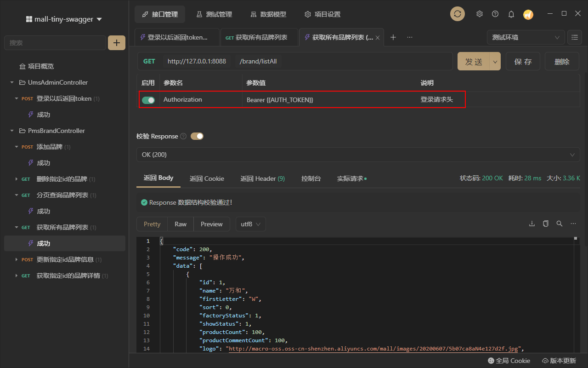This screenshot has width=588, height=368.
Task: Click the search icon in response toolbar
Action: [x=560, y=224]
